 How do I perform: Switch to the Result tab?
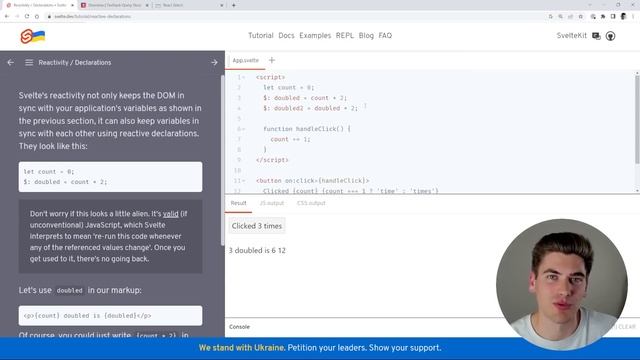[238, 203]
